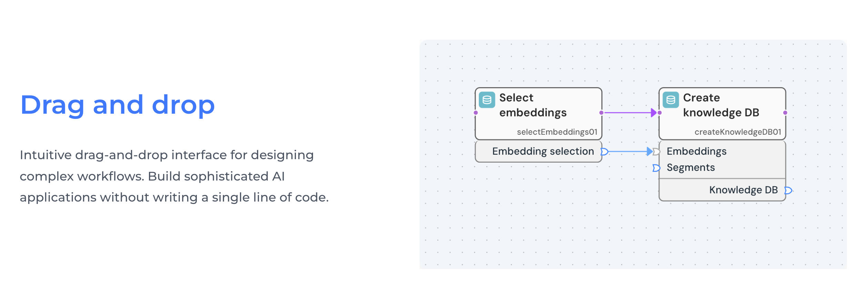Viewport: 868px width, 308px height.
Task: Click the Embeddings input port
Action: (x=656, y=152)
